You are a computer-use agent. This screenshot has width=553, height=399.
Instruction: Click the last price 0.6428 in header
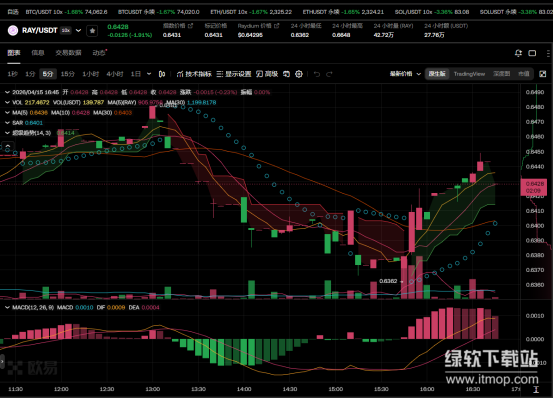tap(118, 27)
